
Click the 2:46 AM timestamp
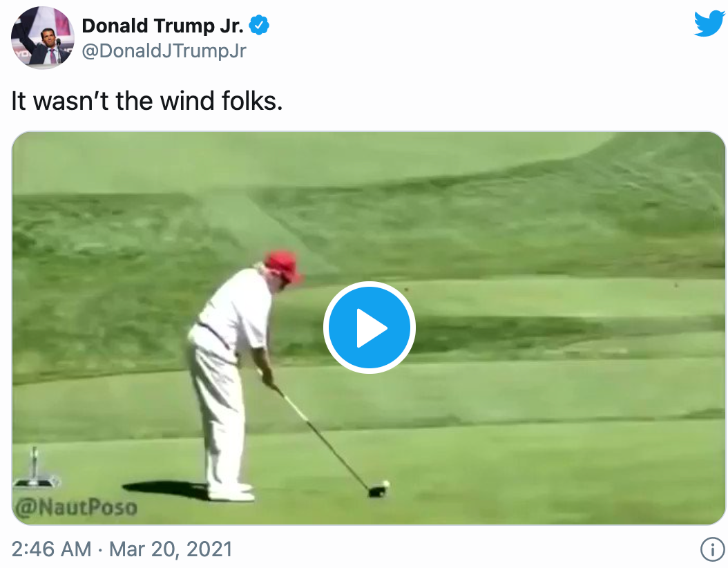52,549
